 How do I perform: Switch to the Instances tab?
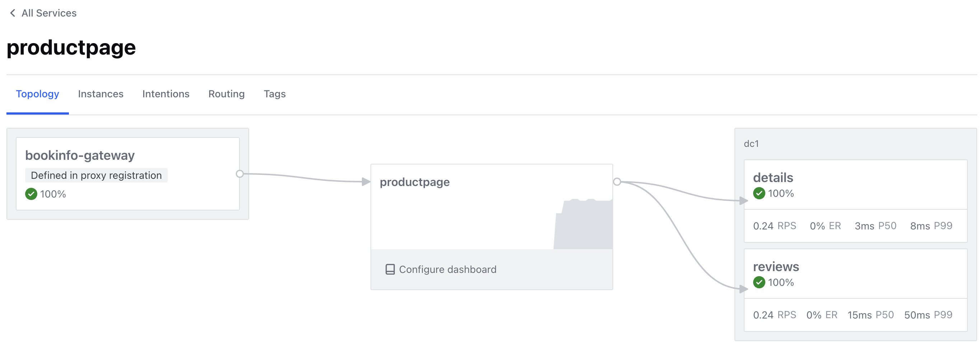click(x=101, y=94)
